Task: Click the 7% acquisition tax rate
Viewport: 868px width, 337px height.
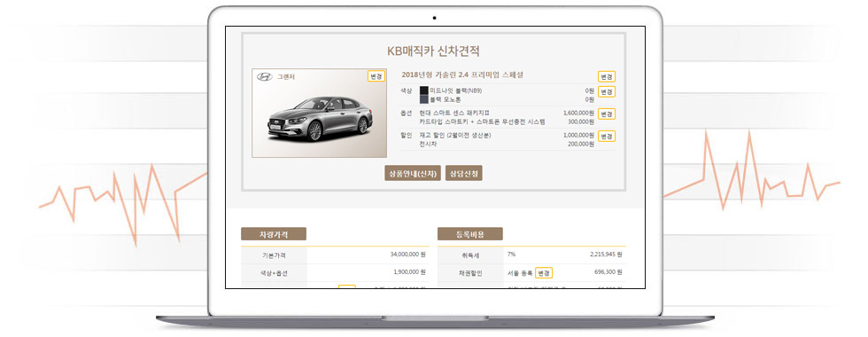Action: pos(511,255)
